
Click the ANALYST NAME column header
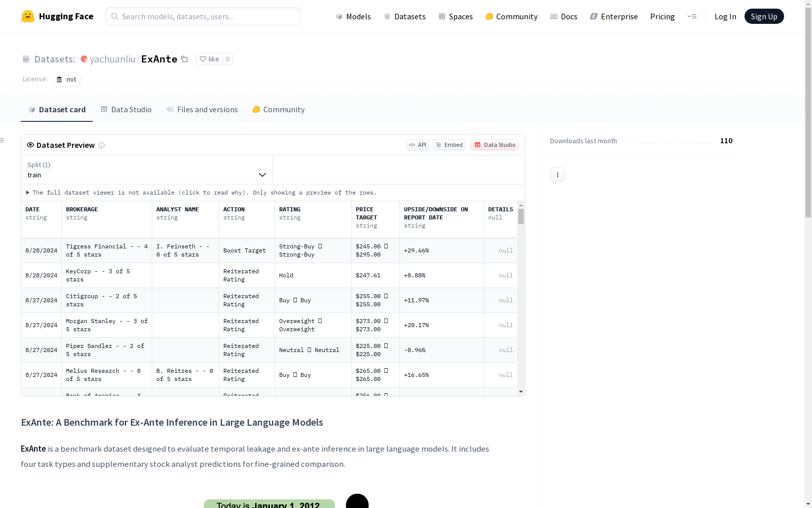[x=186, y=219]
